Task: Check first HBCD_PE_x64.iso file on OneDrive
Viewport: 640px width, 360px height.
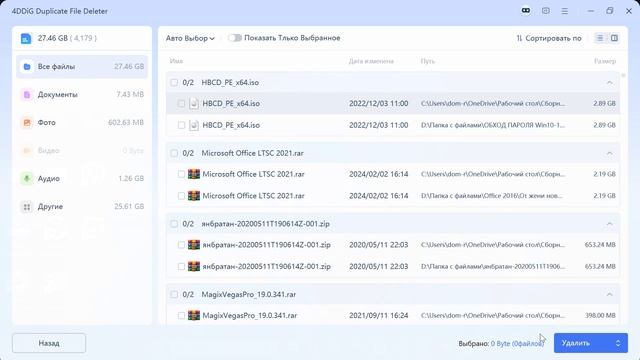Action: click(x=181, y=104)
